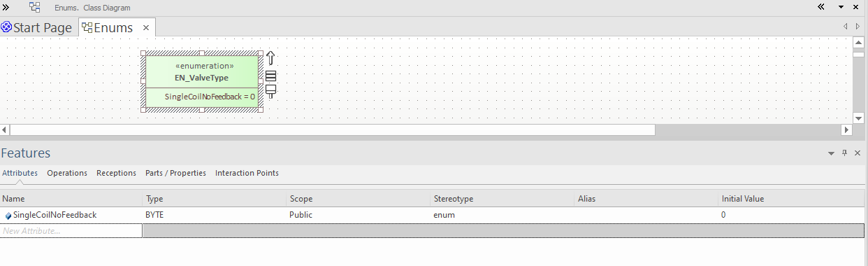Click the diagram's horizontal scrollbar thumb
The width and height of the screenshot is (868, 266).
[x=333, y=130]
